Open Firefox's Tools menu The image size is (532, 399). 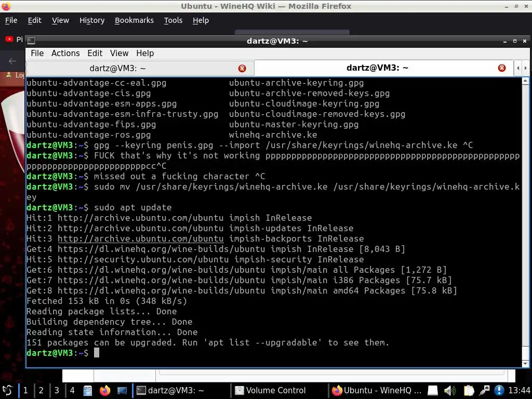[173, 20]
